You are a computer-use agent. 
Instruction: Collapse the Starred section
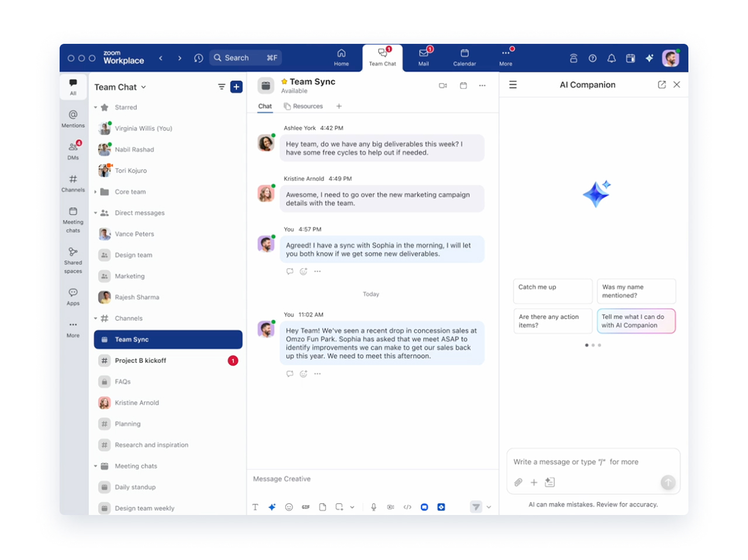96,108
